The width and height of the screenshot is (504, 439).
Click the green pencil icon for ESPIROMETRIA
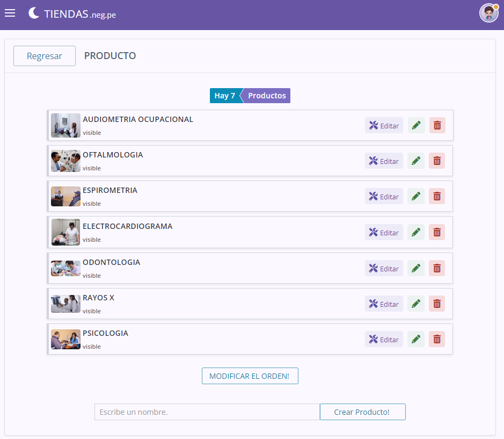pos(416,197)
